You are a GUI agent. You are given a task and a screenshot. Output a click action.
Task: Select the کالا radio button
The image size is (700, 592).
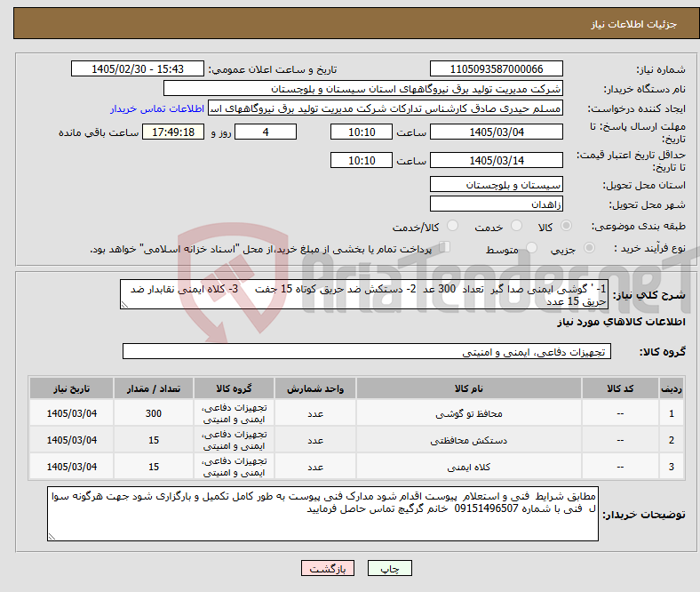pyautogui.click(x=566, y=226)
